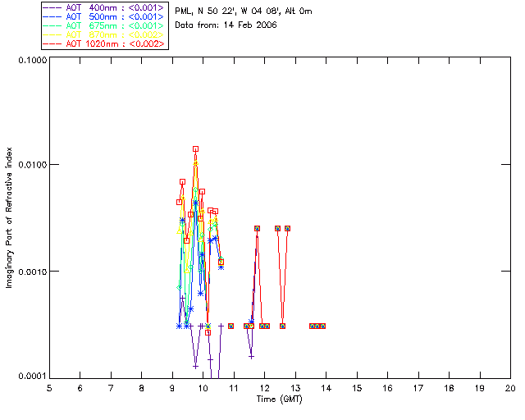Click the 0.1000 y-axis tick label
525x420 pixels.
(x=33, y=60)
